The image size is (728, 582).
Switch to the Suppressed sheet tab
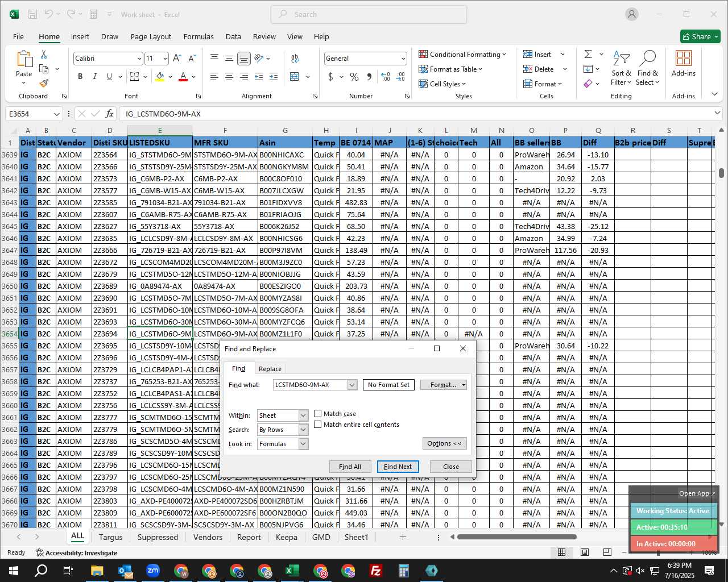[158, 537]
